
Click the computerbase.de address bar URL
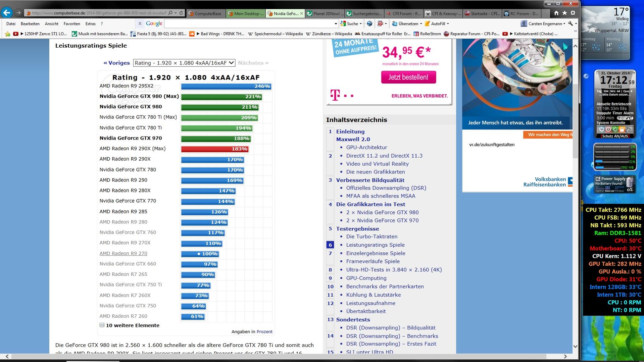(x=99, y=13)
